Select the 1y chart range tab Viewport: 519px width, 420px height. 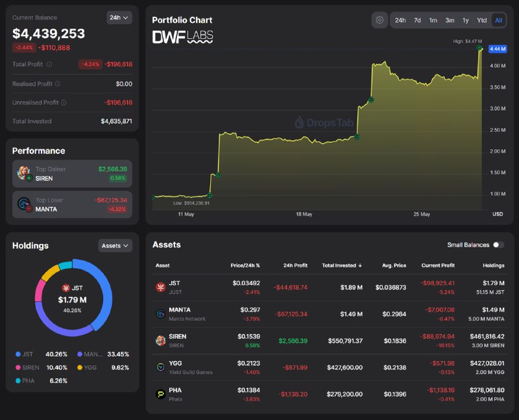pyautogui.click(x=465, y=20)
